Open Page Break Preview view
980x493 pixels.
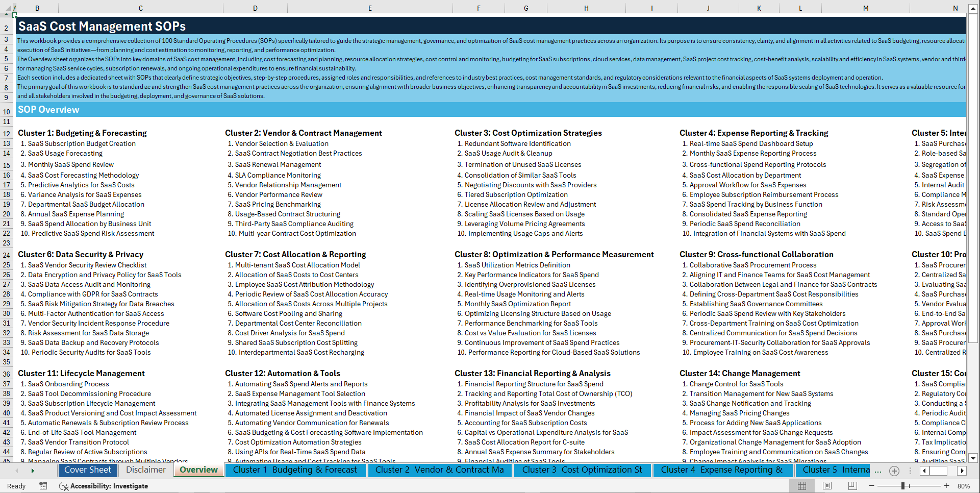[852, 486]
